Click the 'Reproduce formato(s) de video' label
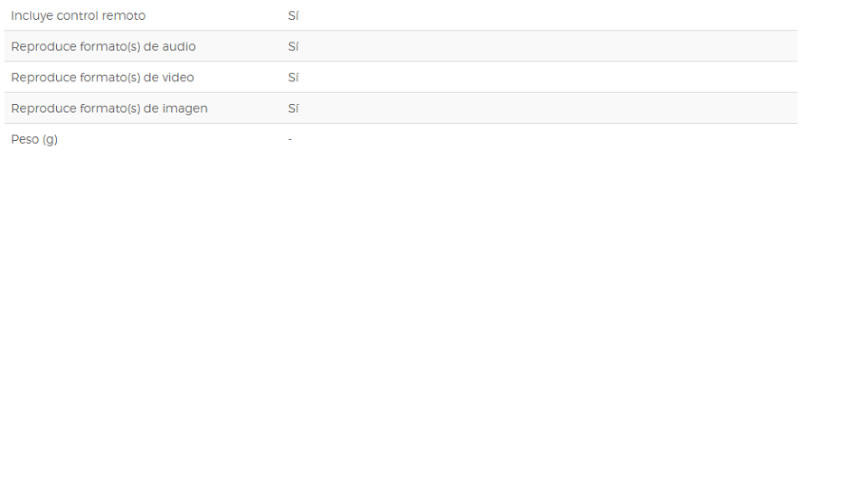This screenshot has width=868, height=488. point(102,78)
